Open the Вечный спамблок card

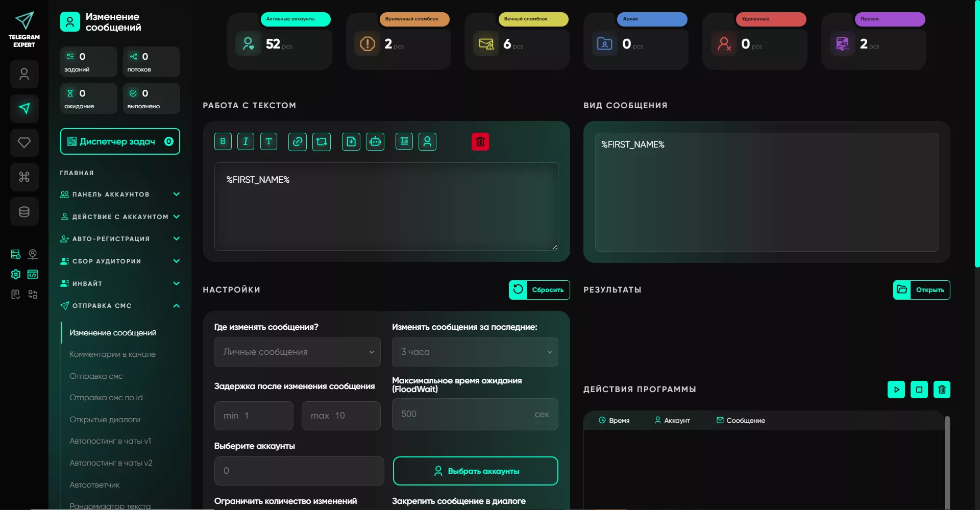517,41
